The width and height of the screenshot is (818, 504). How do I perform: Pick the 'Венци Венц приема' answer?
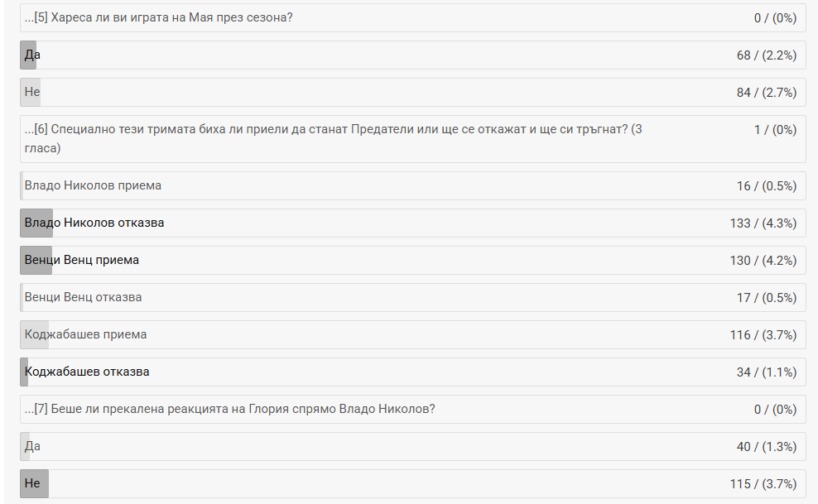pos(82,260)
